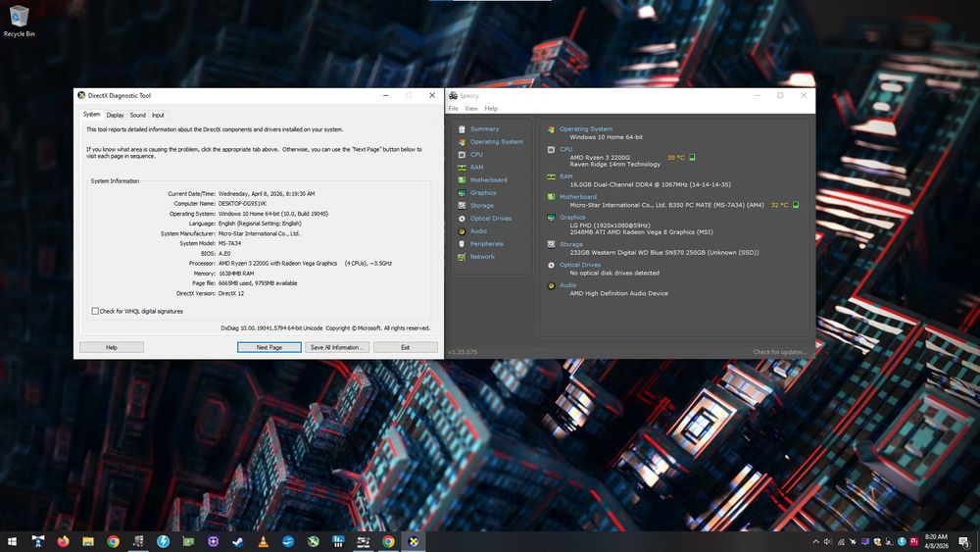The height and width of the screenshot is (552, 980).
Task: Switch to the Input tab in DxDiag
Action: [158, 115]
